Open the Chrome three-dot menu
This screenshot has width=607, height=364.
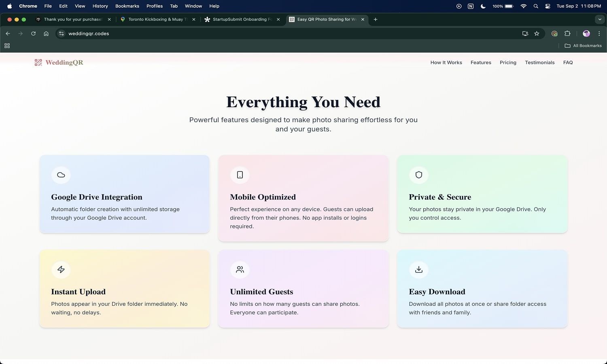pyautogui.click(x=599, y=34)
